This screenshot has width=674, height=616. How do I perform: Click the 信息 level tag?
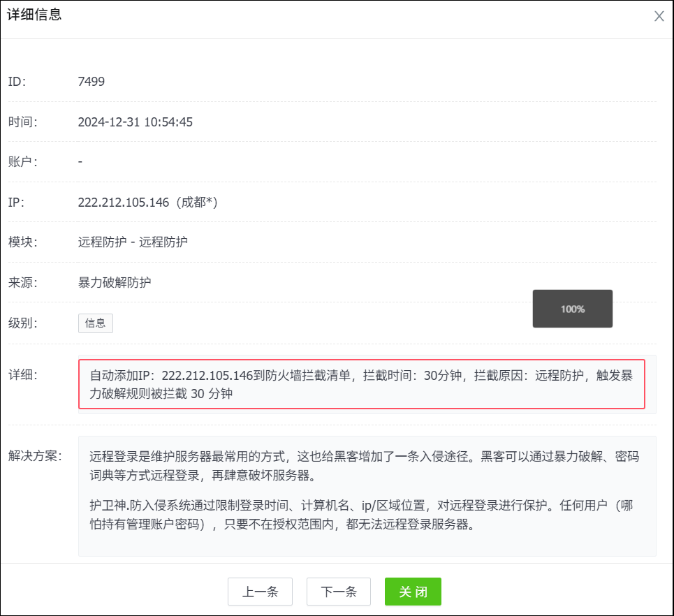tap(95, 323)
